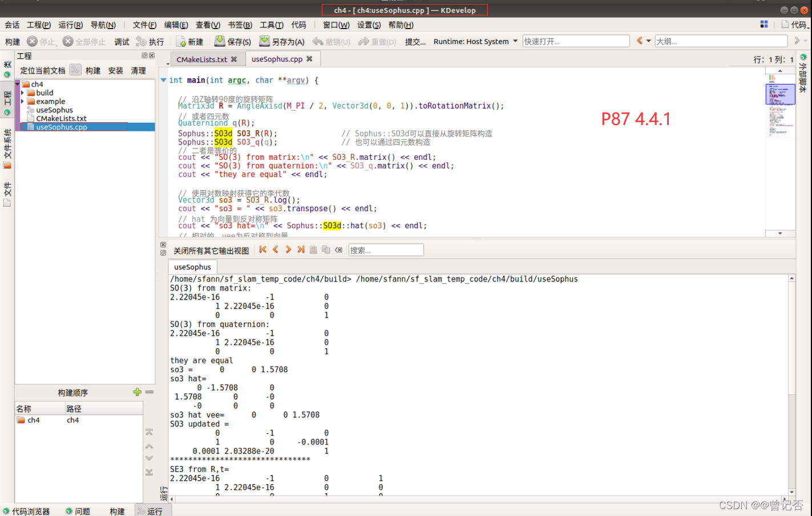Move build item to top arrow
The width and height of the screenshot is (812, 516).
(149, 432)
